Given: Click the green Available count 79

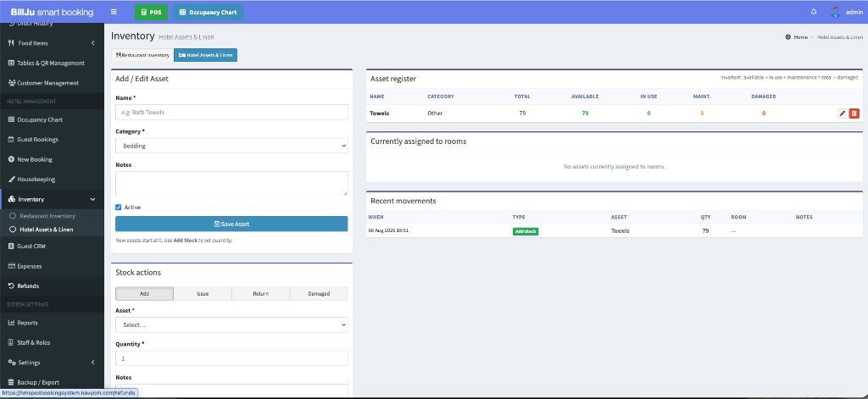Looking at the screenshot, I should click(585, 113).
